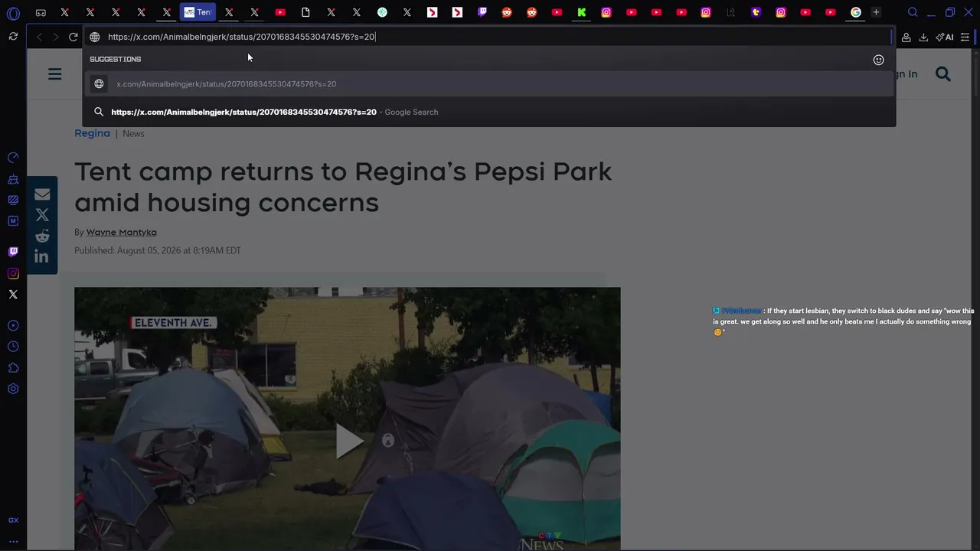Click the GX icon at the sidebar bottom

click(13, 520)
